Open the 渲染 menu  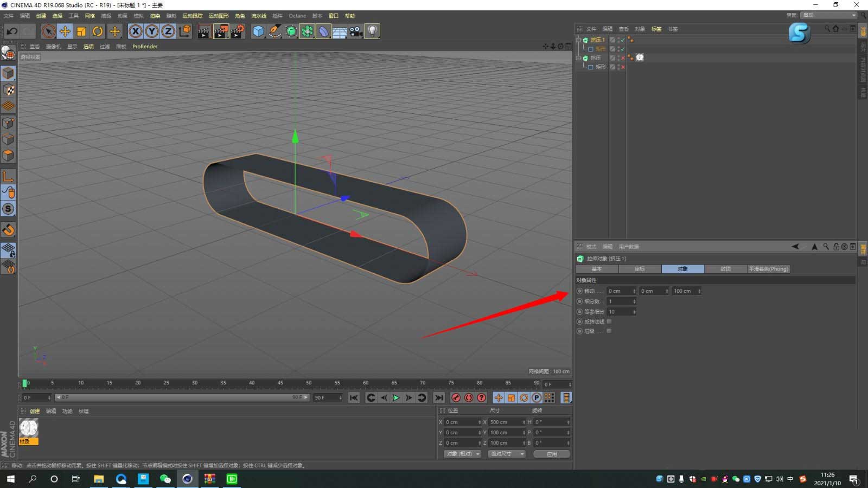[155, 16]
